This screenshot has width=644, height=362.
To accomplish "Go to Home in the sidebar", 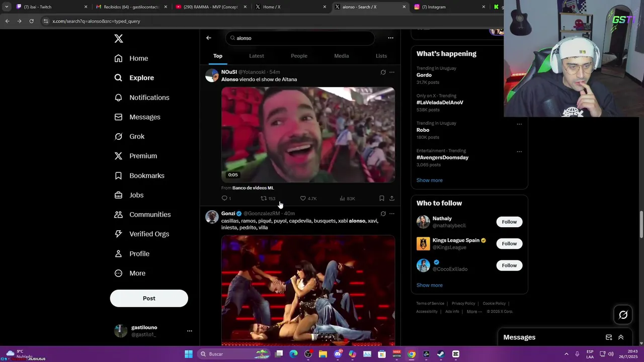I will coord(131,58).
